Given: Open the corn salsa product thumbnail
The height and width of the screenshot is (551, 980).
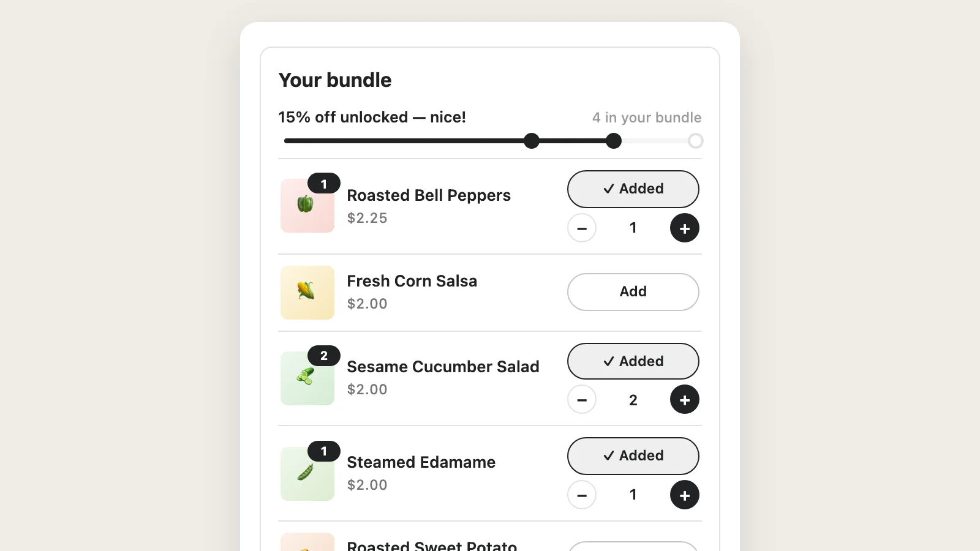Looking at the screenshot, I should [307, 293].
